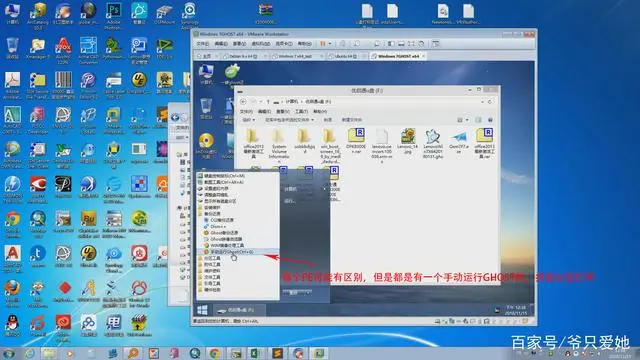Click shutdown button at start menu bottom
640x360 pixels.
click(x=293, y=293)
